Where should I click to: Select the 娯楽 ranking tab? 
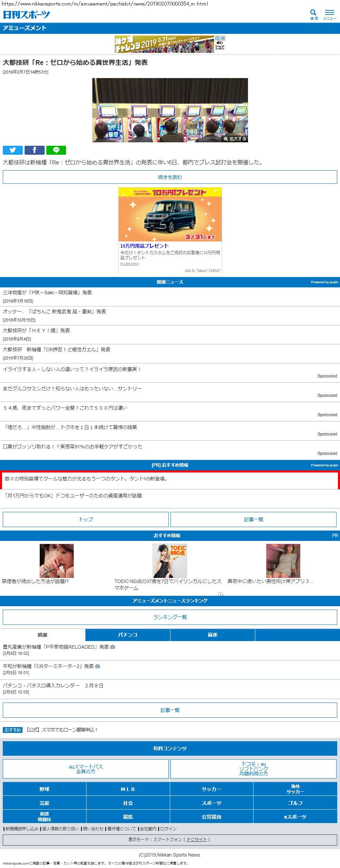tap(43, 635)
